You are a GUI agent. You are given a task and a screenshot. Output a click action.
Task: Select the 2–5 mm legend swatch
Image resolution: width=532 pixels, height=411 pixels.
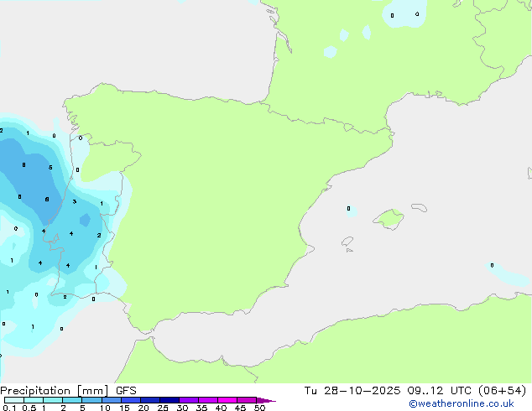pos(72,400)
